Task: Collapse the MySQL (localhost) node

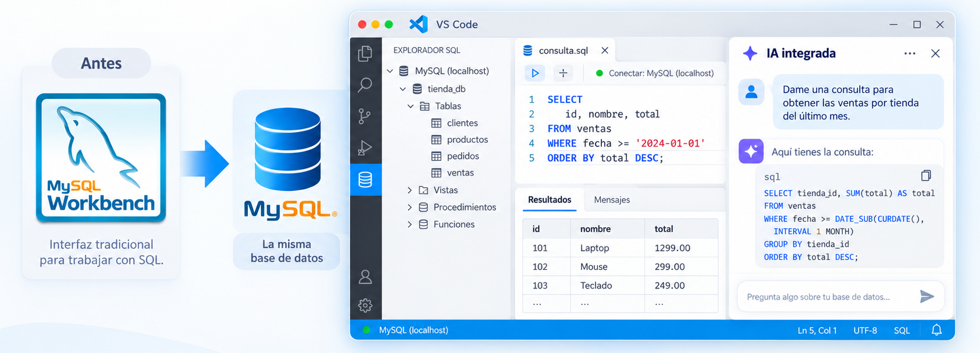Action: [x=390, y=71]
